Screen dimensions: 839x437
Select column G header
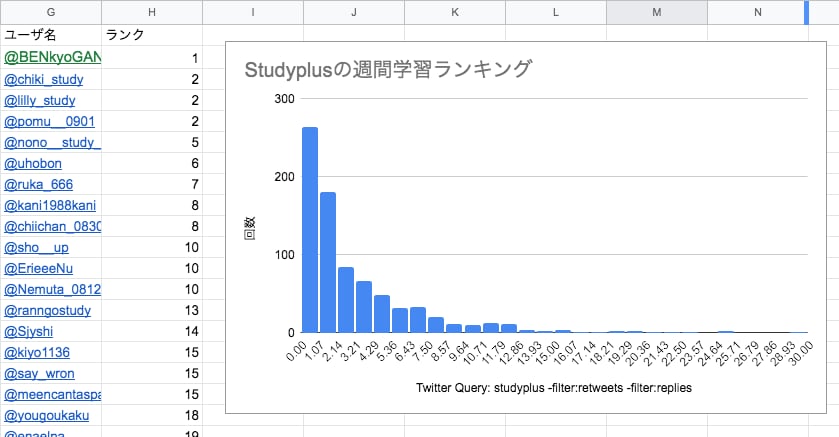pos(51,12)
